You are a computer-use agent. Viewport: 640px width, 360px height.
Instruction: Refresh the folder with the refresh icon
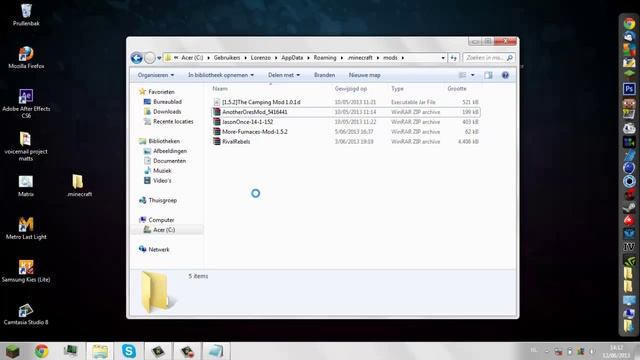pyautogui.click(x=453, y=58)
